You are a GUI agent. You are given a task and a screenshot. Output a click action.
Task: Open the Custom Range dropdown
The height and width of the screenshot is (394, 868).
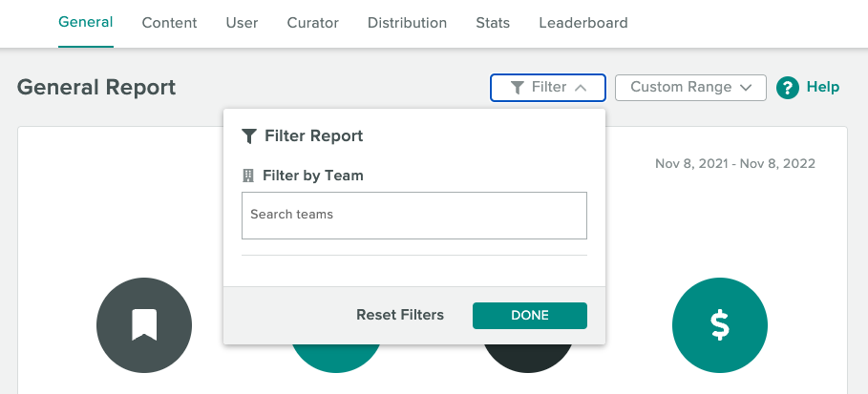690,88
